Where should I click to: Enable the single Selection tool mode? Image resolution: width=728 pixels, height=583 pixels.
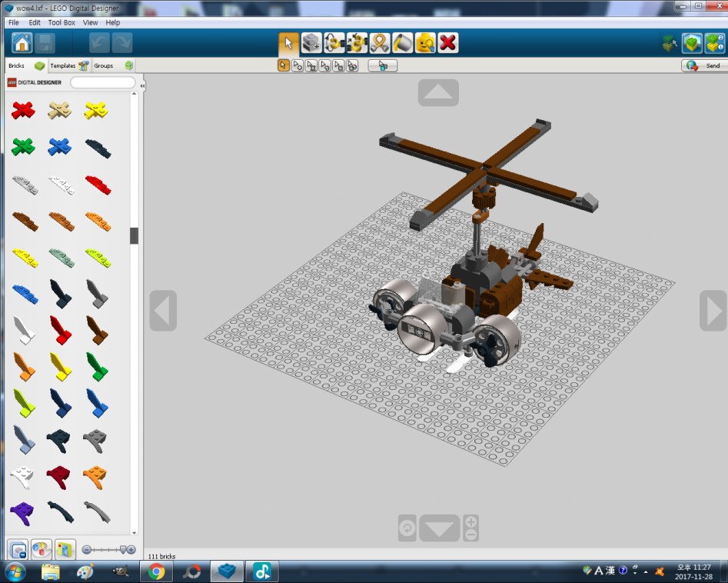[x=284, y=65]
